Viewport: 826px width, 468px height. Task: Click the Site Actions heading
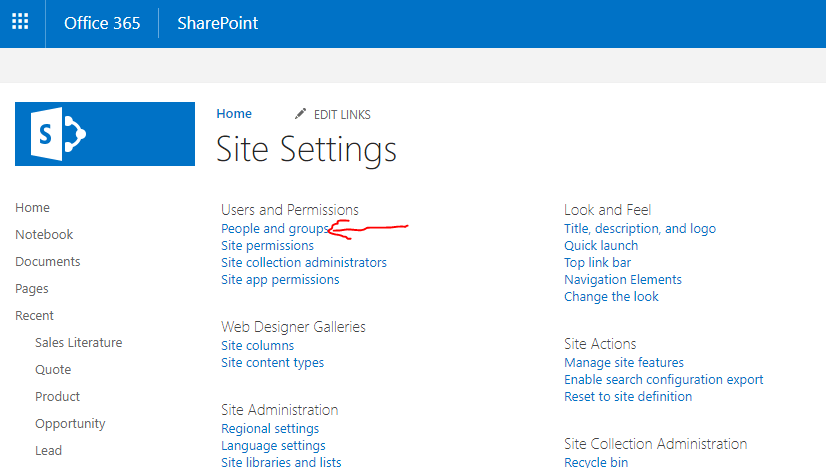click(600, 344)
